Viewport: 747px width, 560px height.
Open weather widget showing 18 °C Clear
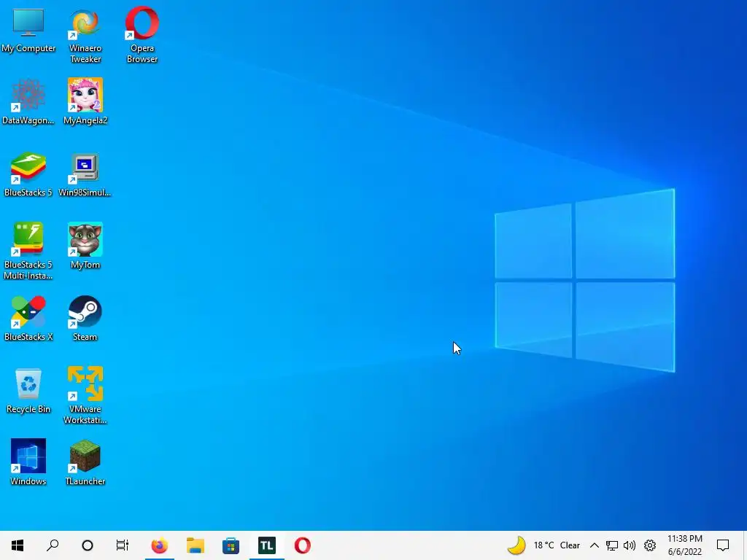[x=543, y=545]
